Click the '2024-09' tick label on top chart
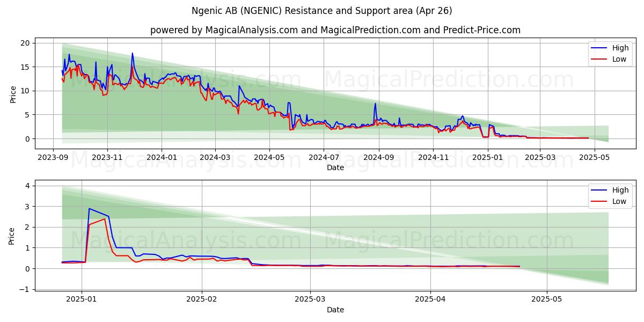Viewport: 644px width, 322px height. click(379, 157)
